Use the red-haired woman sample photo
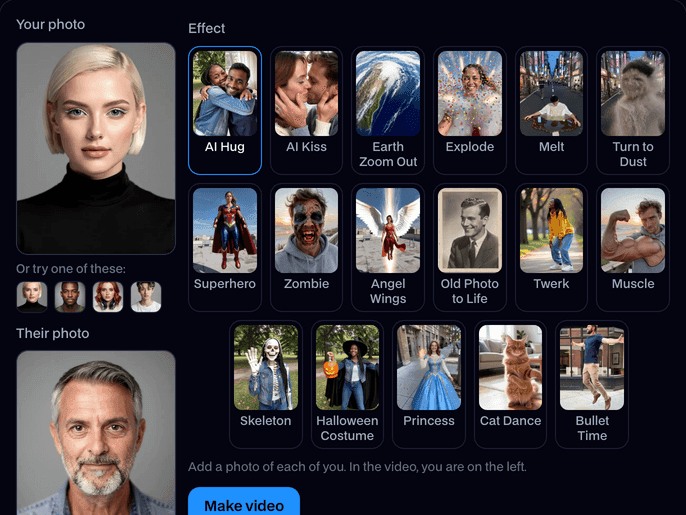686x515 pixels. (108, 297)
